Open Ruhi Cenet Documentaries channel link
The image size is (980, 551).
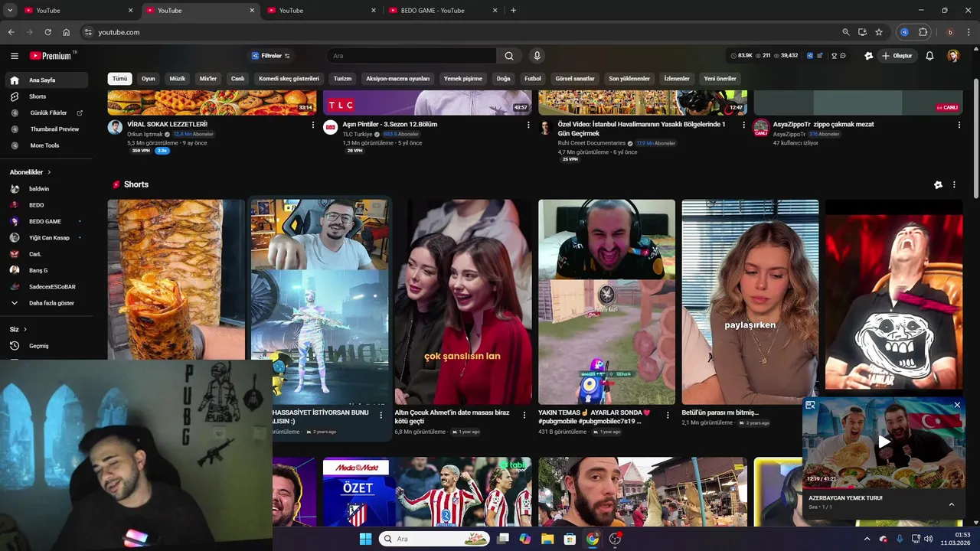[591, 143]
